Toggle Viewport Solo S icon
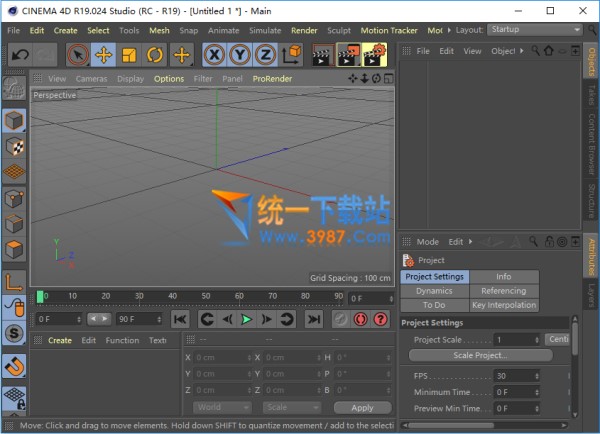Viewport: 600px width, 434px height. pos(14,333)
